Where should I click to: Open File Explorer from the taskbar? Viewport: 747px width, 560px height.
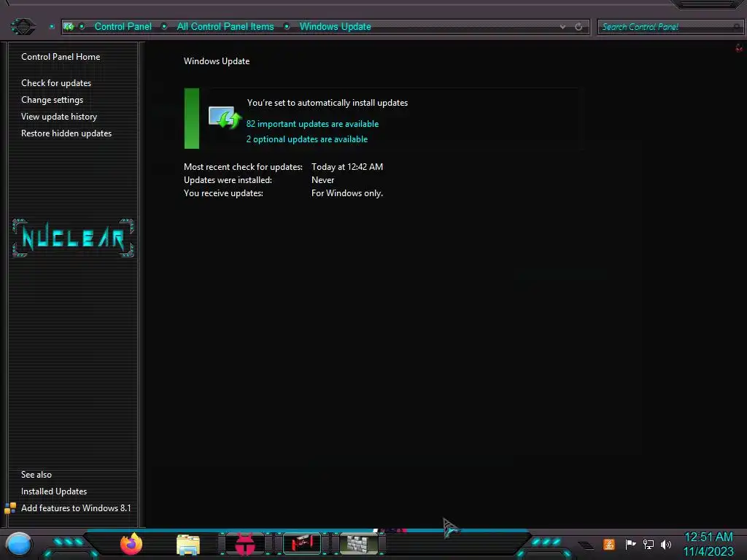click(187, 545)
